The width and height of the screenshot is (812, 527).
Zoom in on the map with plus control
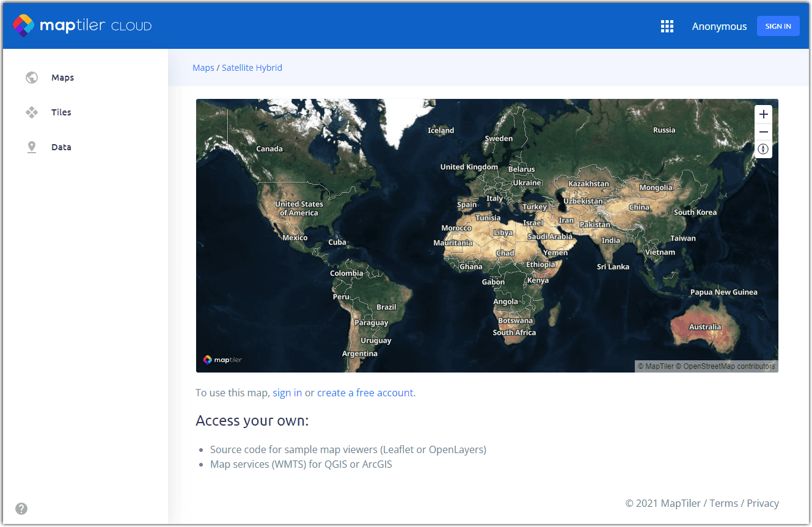pos(763,114)
